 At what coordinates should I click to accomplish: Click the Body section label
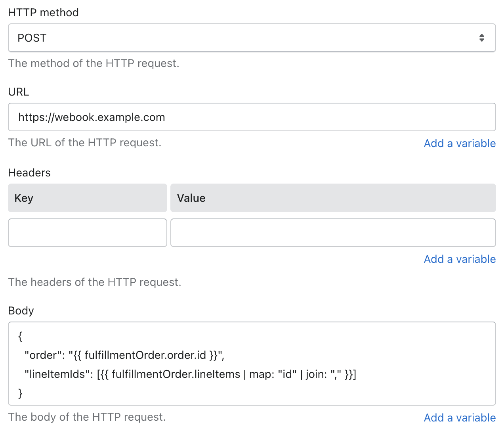tap(21, 311)
